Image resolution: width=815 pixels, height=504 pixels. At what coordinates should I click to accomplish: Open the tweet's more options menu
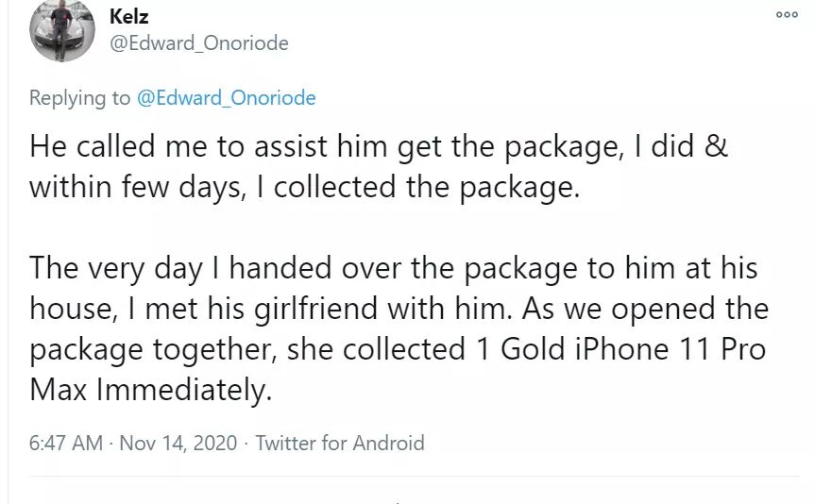pos(786,15)
